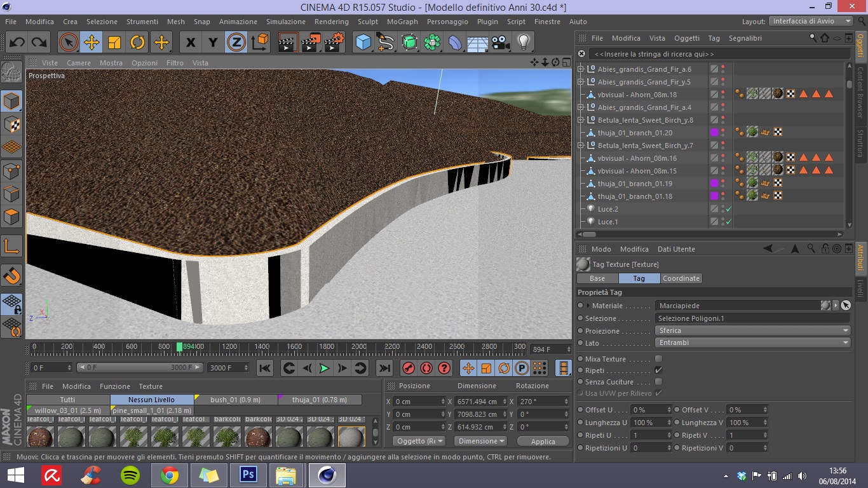Image resolution: width=868 pixels, height=488 pixels.
Task: Add a Cube primitive object
Action: (363, 43)
